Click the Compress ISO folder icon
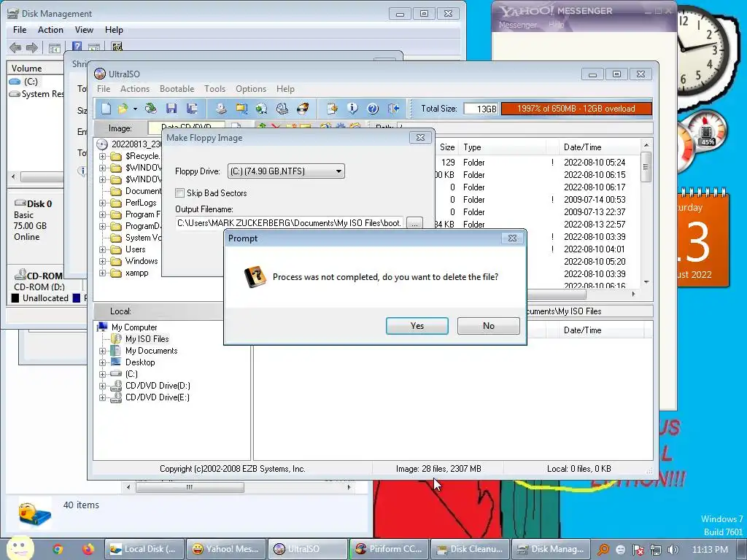 241,109
